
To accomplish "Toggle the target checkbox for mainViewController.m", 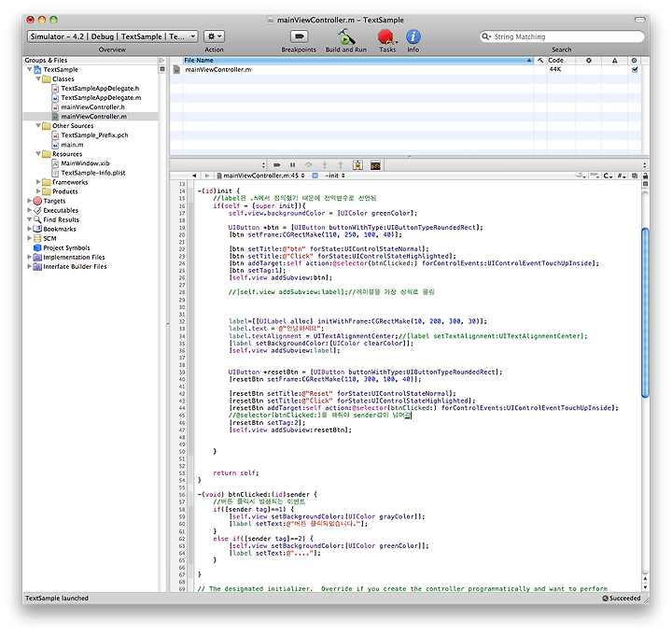I will pyautogui.click(x=635, y=69).
